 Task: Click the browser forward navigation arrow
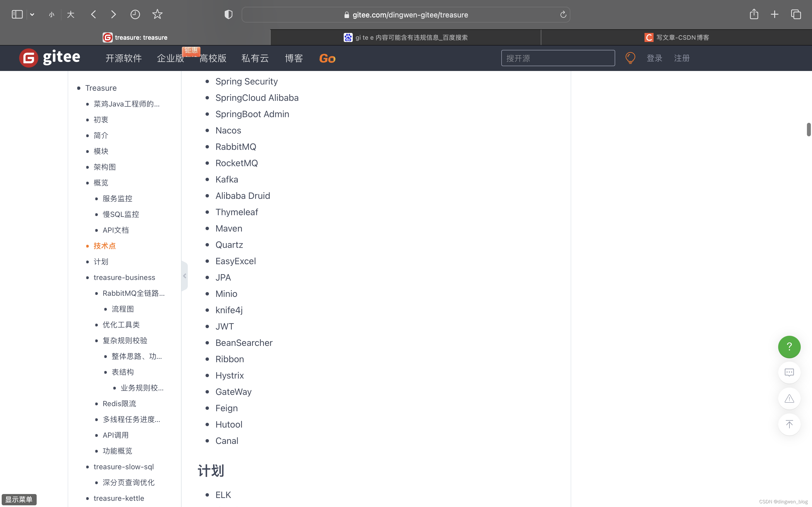click(x=114, y=15)
